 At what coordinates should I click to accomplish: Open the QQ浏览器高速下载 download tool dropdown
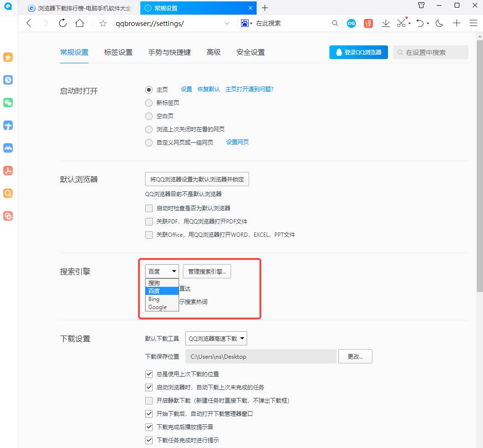(x=216, y=339)
